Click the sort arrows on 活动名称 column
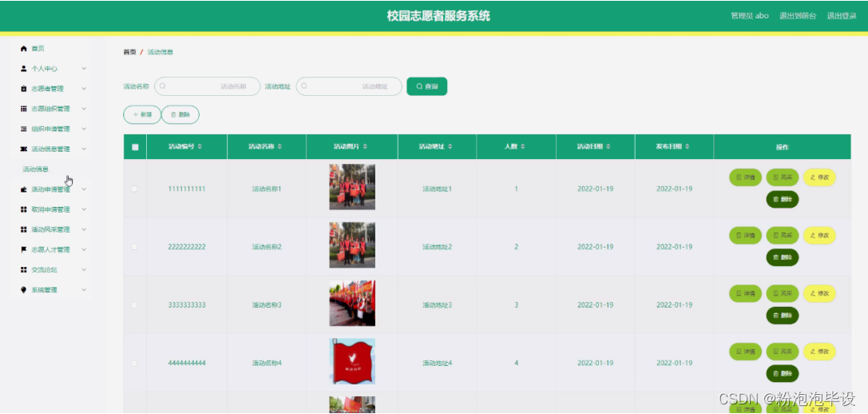The width and height of the screenshot is (868, 414). pos(279,147)
